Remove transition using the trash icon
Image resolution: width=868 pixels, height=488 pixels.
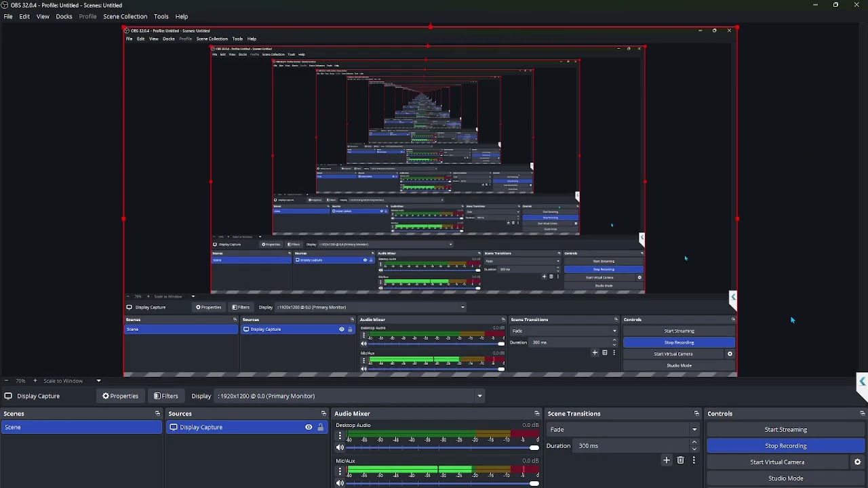tap(680, 460)
